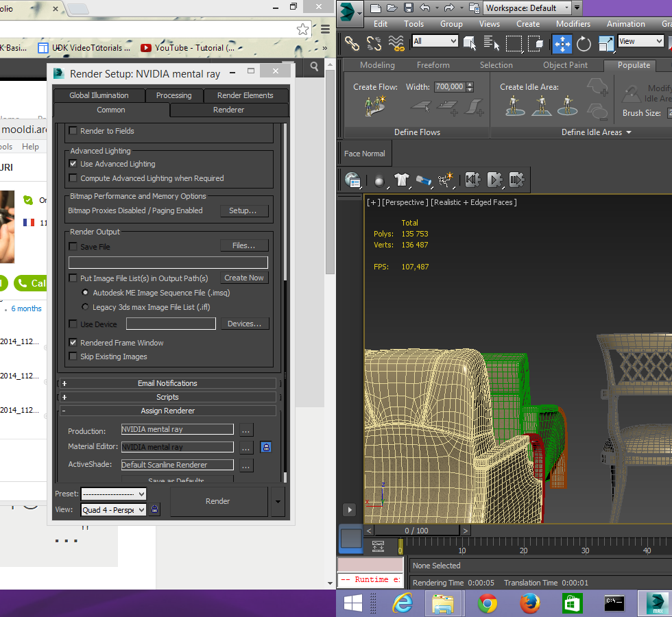This screenshot has height=617, width=672.
Task: Open the Select by Name tool
Action: click(x=491, y=43)
